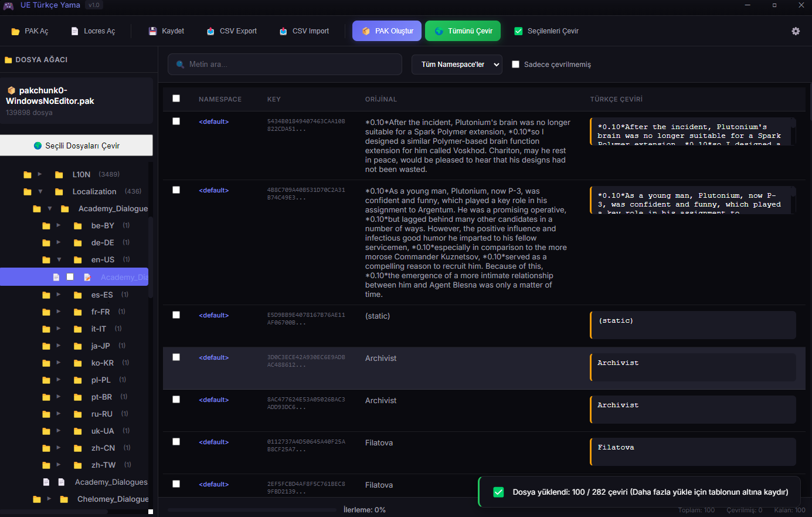Click the Tümünü Çevir button
This screenshot has height=517, width=812.
463,31
